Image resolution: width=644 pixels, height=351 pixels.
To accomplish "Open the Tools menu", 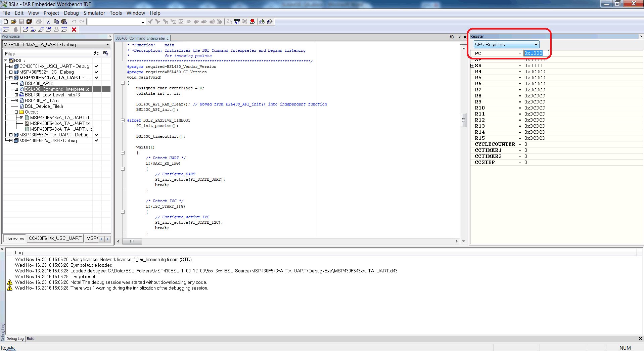I will pos(116,13).
